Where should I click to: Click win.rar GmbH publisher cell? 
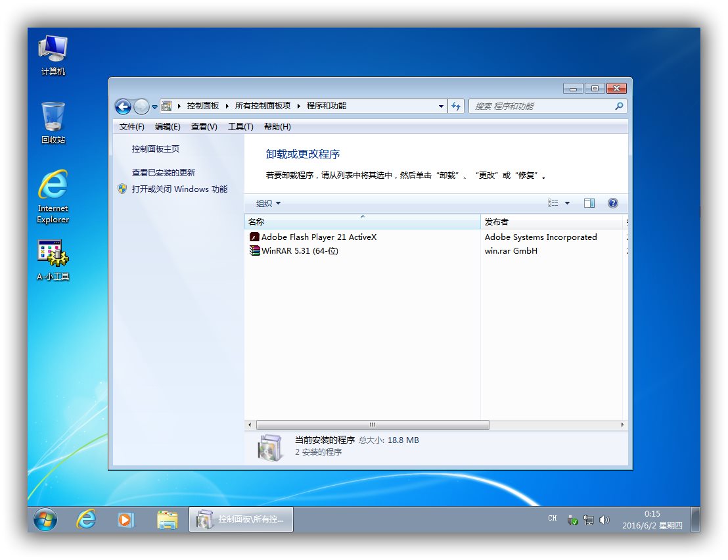(511, 250)
